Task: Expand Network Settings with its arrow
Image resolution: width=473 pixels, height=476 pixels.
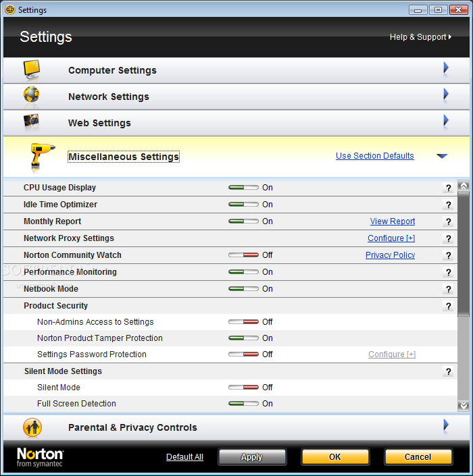Action: [446, 94]
